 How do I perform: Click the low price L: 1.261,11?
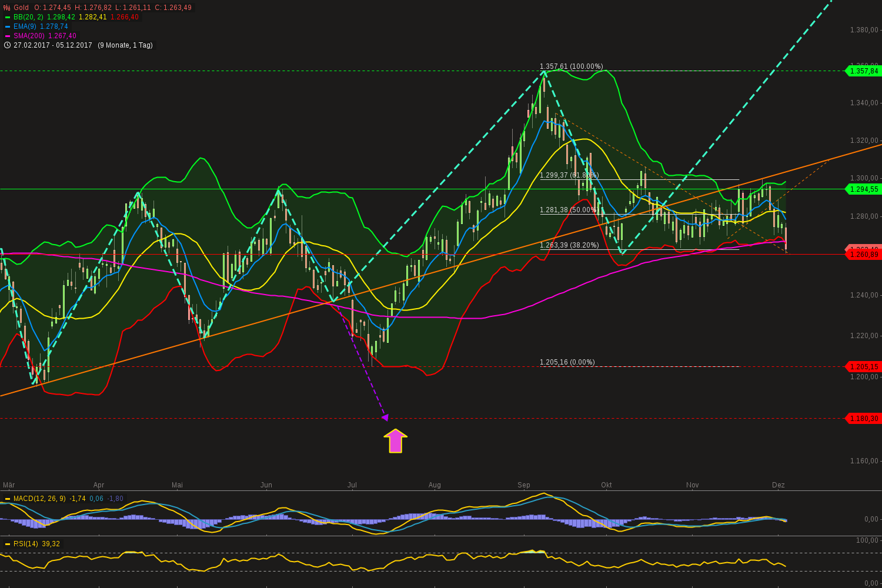click(133, 8)
